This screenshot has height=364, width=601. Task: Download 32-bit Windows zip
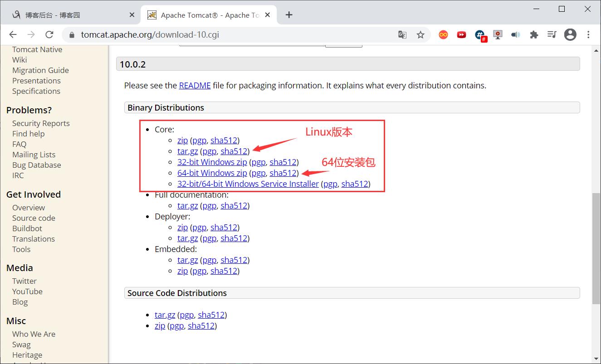click(212, 162)
